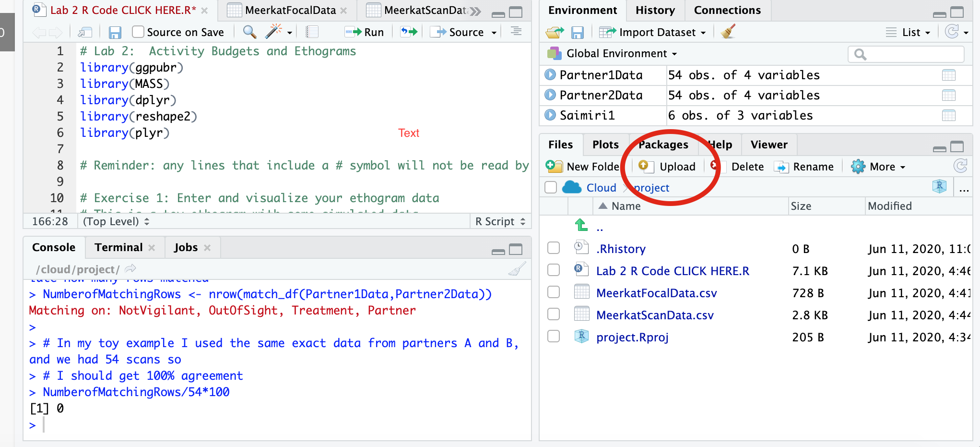View Partner1Data using its table grid icon
This screenshot has height=447, width=980.
[x=948, y=75]
